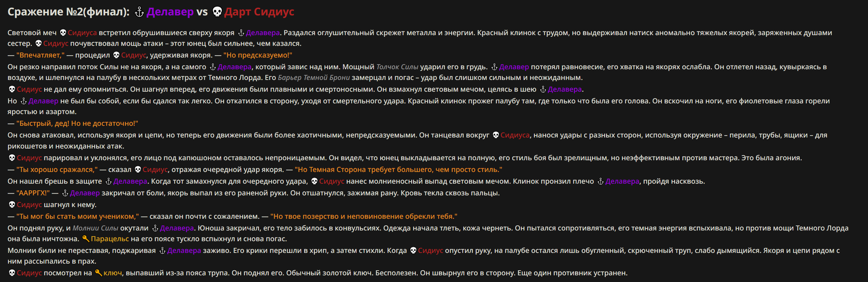Click the anchor after "Молнии Силы окутали"
The height and width of the screenshot is (282, 868).
tap(155, 228)
